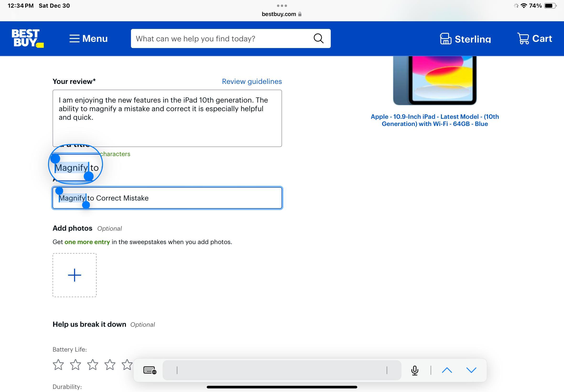Click the add photo plus box

click(x=74, y=275)
